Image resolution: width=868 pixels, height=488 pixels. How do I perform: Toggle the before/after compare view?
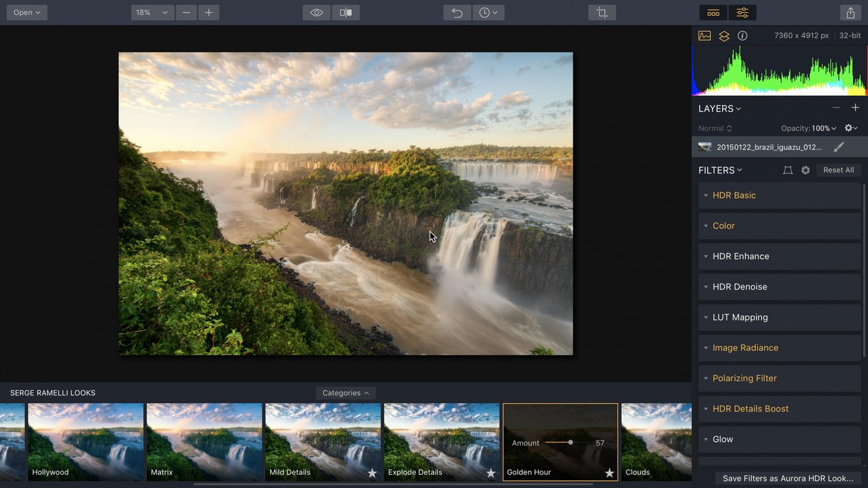click(x=346, y=12)
